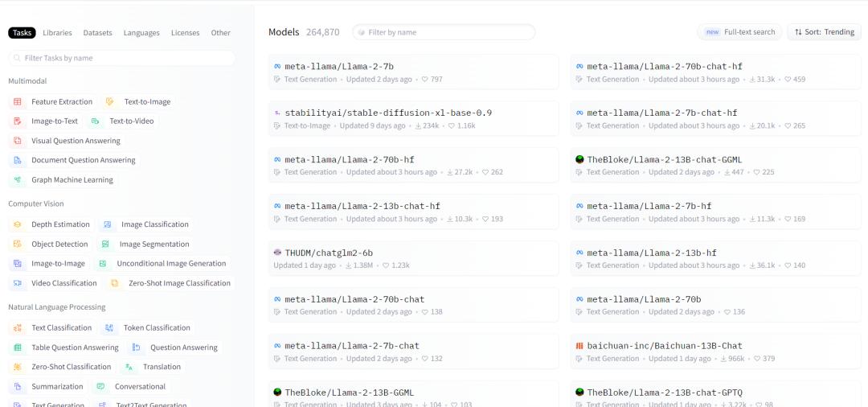
Task: Click the Full-text search button
Action: pos(739,32)
